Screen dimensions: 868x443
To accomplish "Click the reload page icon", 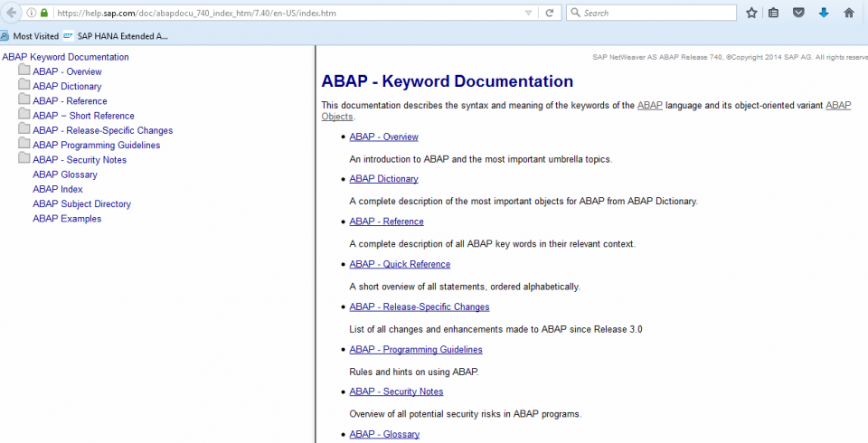I will (549, 13).
